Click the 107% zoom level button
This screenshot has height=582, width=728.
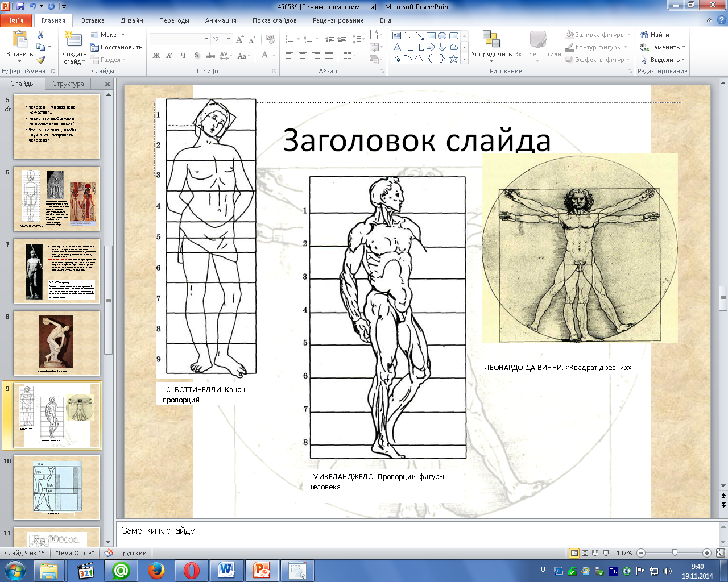tap(624, 553)
